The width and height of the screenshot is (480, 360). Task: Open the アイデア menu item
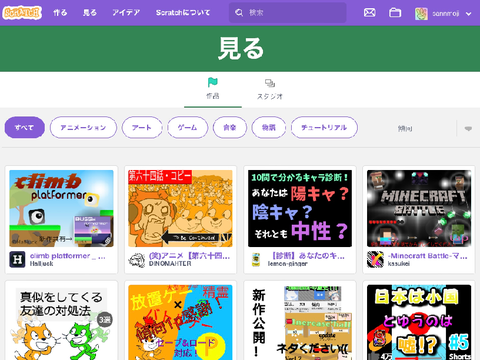tap(126, 13)
